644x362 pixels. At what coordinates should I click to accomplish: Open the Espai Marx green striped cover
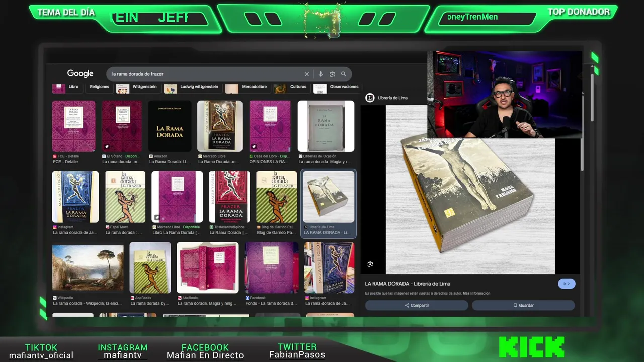tap(125, 197)
